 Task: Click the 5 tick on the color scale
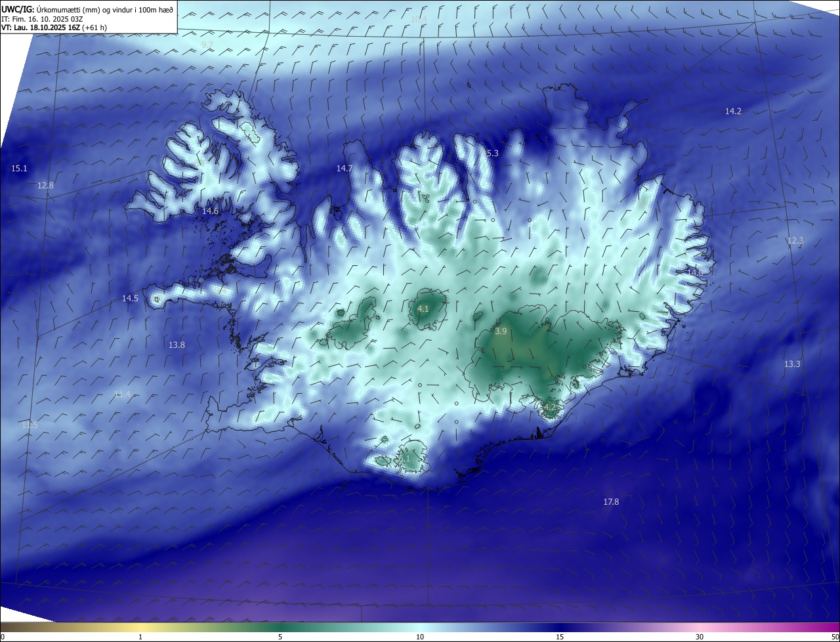click(280, 637)
